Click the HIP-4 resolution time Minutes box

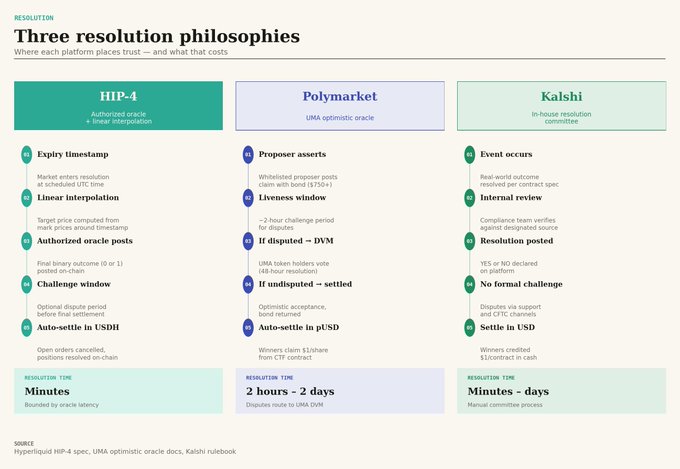tap(118, 391)
